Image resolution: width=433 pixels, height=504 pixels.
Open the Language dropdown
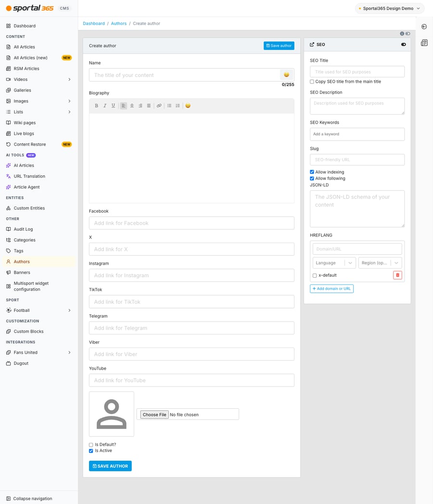(x=334, y=263)
